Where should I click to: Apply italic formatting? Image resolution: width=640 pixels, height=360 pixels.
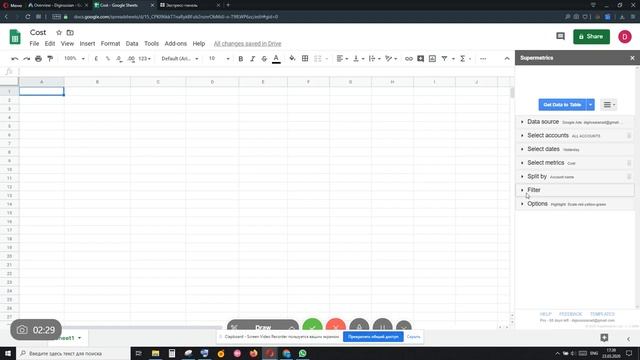[252, 59]
